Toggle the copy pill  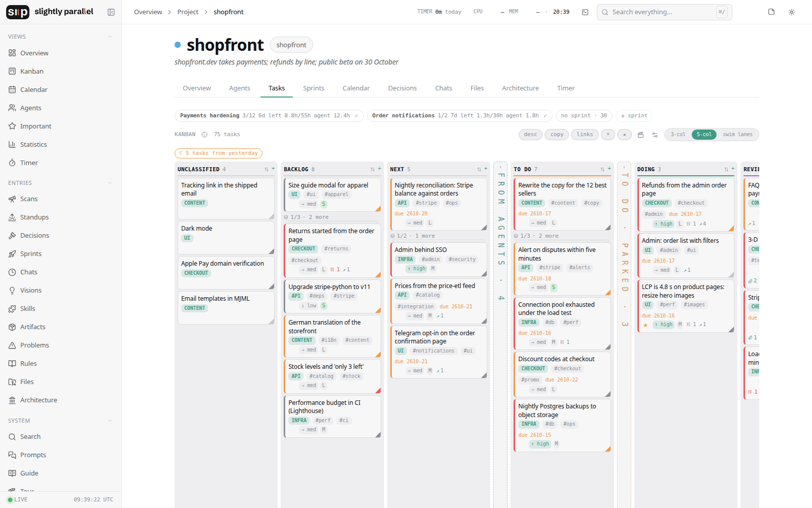pos(557,135)
